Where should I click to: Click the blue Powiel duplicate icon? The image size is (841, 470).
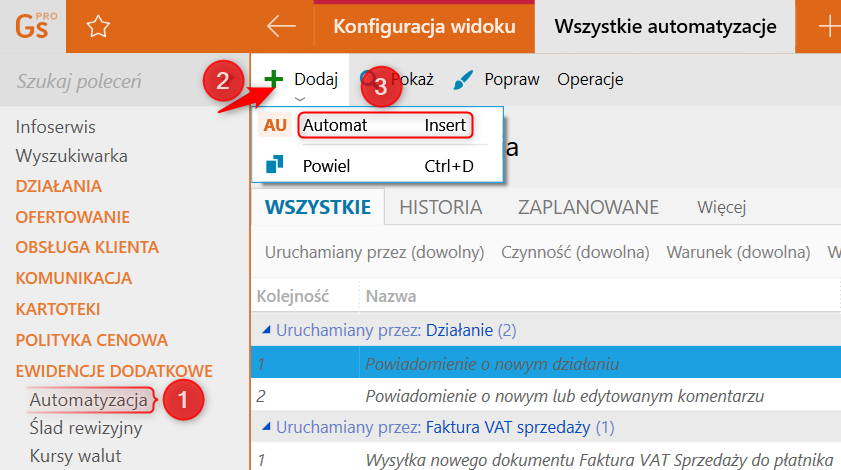pyautogui.click(x=273, y=165)
